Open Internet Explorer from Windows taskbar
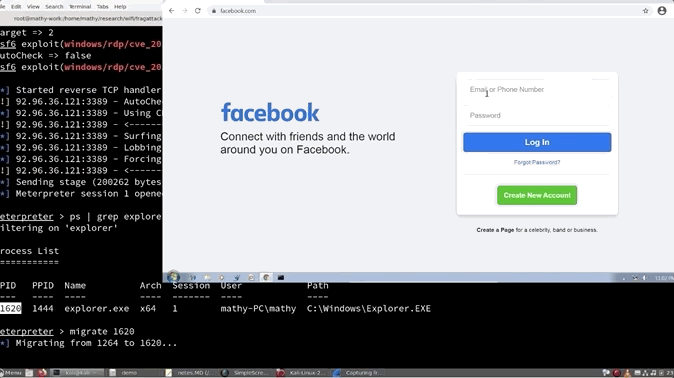Screen dimensions: 674x378 tap(193, 278)
